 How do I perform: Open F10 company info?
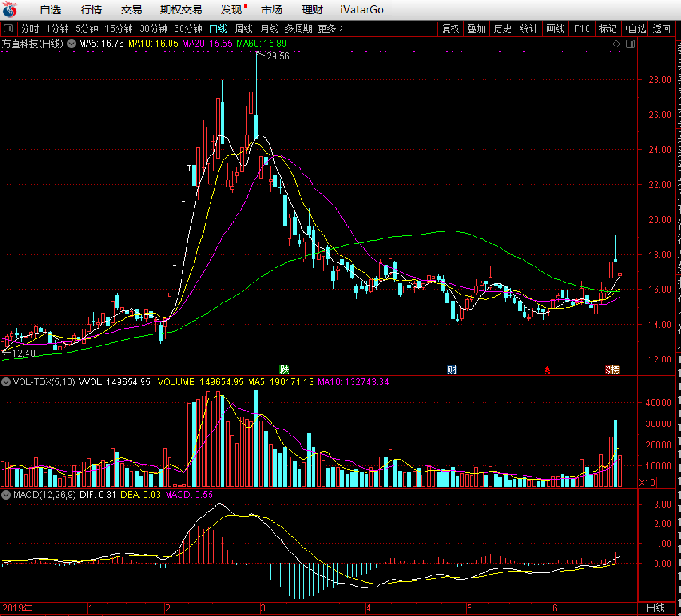point(582,29)
